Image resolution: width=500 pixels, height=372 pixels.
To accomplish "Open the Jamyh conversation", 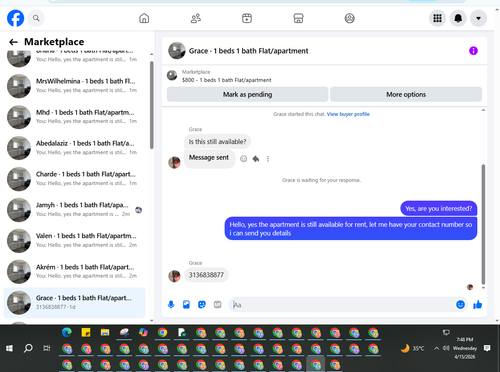I will 74,209.
